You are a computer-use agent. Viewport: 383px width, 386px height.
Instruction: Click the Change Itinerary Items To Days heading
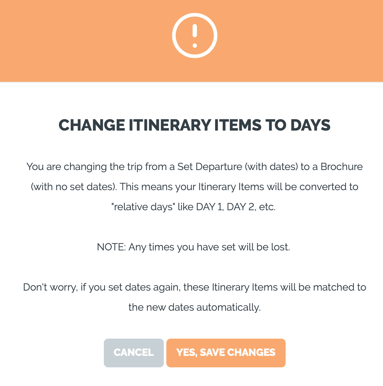click(194, 125)
